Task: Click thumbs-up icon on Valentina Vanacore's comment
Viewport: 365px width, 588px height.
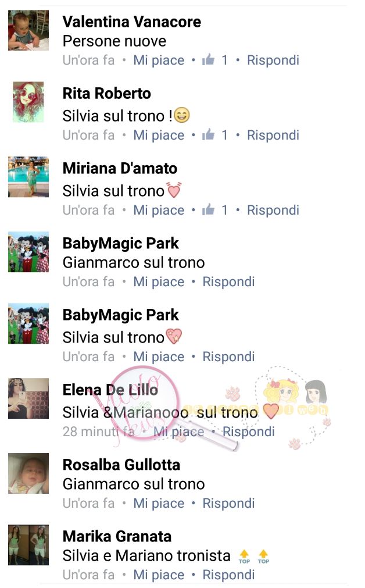Action: pos(208,60)
